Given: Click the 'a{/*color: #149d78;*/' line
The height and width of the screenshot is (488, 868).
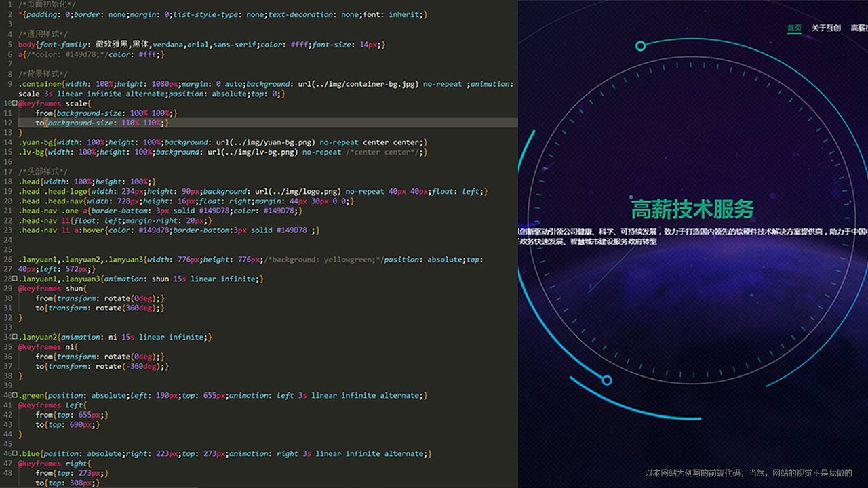Looking at the screenshot, I should [91, 54].
